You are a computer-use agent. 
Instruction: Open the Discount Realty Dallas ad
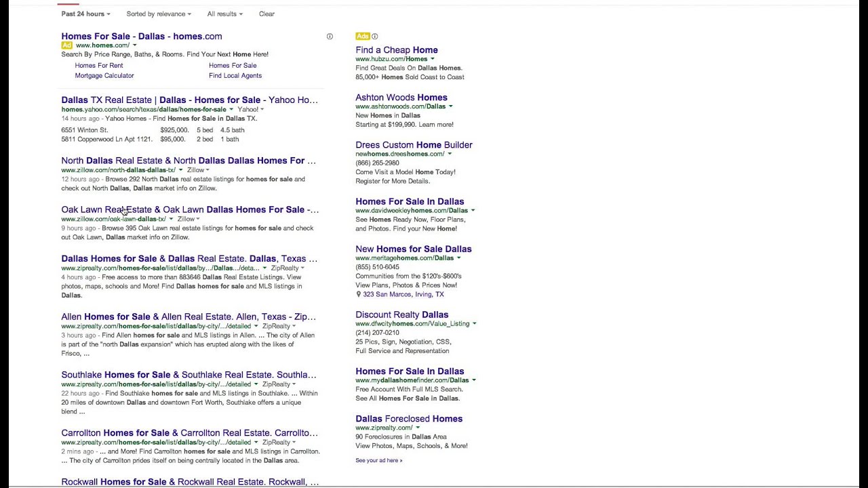[x=402, y=314]
